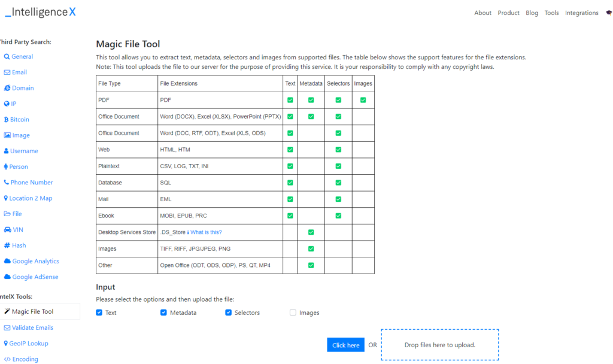Click the IntelligenceX logo
The height and width of the screenshot is (364, 613).
[40, 12]
